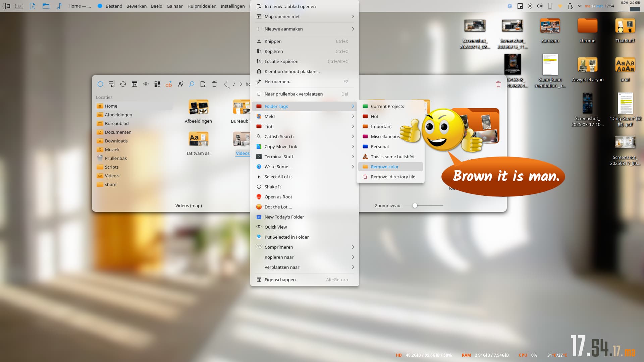Click the volume speaker tray icon

[540, 6]
